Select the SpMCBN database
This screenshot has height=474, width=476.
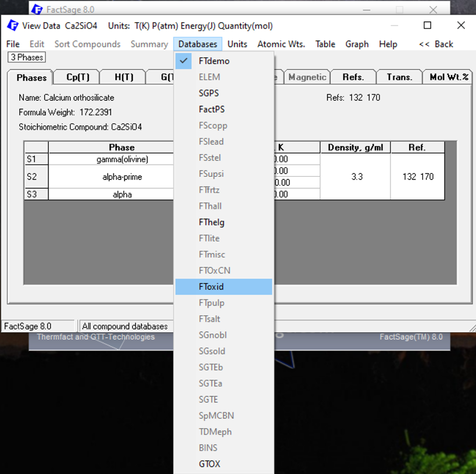coord(224,415)
